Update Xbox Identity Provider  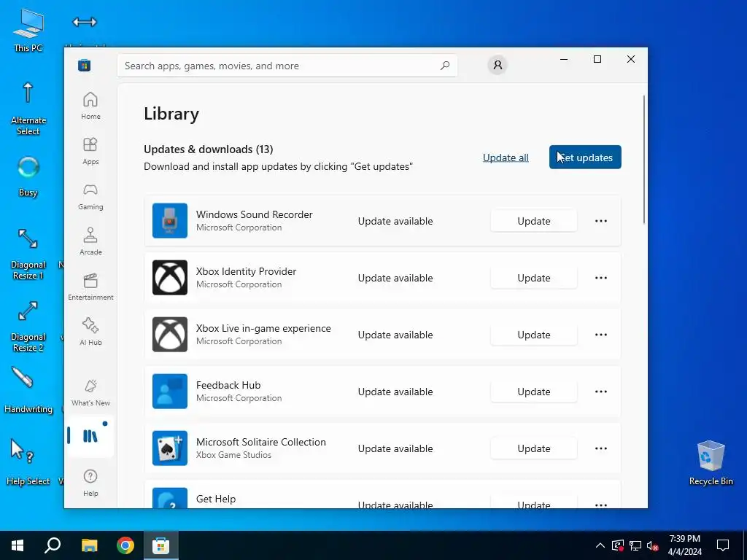(x=533, y=278)
